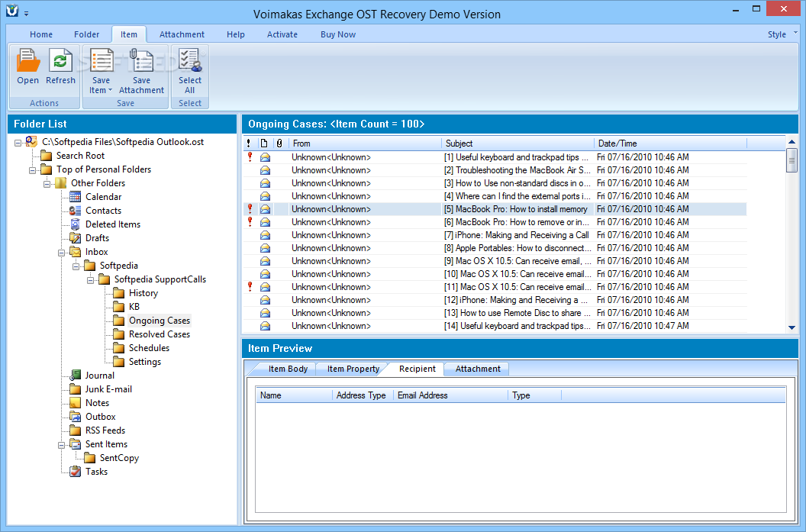Click the Junk E-mail folder icon
The height and width of the screenshot is (532, 806).
(75, 389)
